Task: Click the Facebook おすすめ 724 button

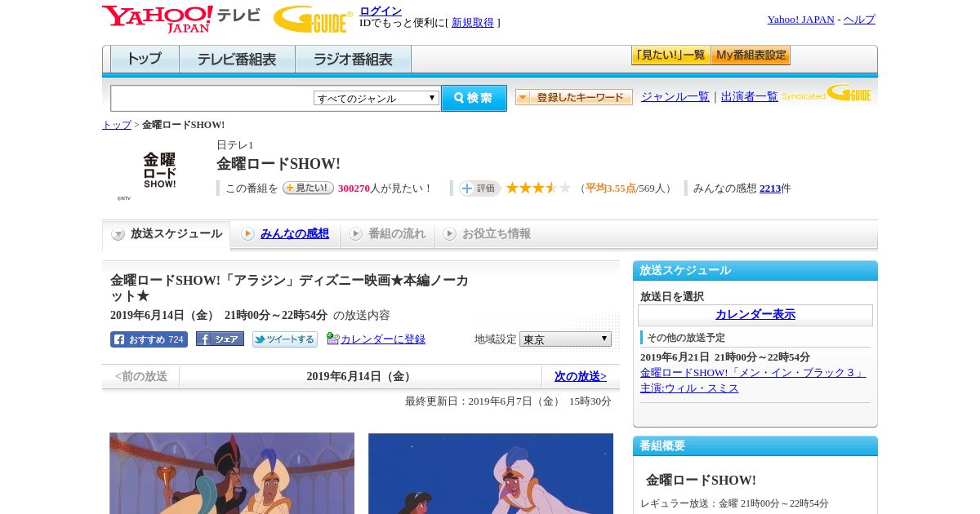Action: [149, 339]
